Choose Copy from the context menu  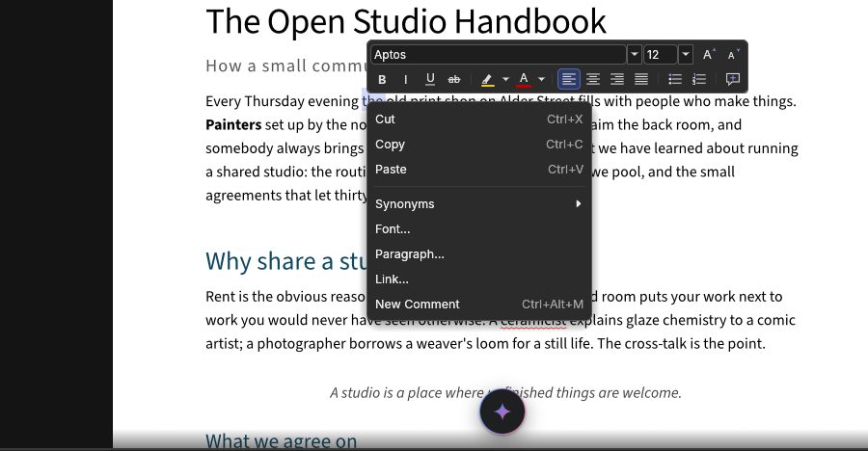coord(478,145)
